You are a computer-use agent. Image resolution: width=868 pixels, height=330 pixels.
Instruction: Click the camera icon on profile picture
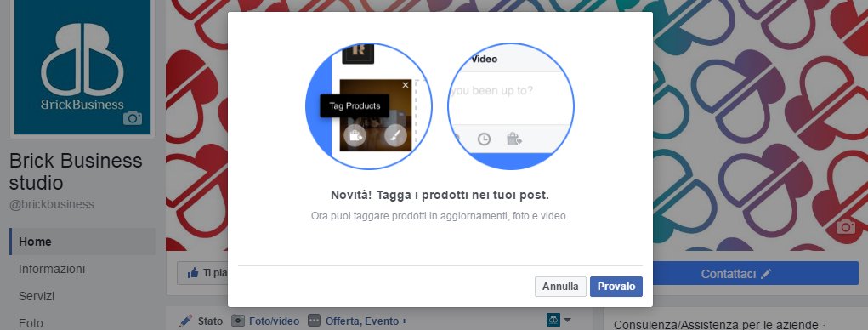(133, 117)
